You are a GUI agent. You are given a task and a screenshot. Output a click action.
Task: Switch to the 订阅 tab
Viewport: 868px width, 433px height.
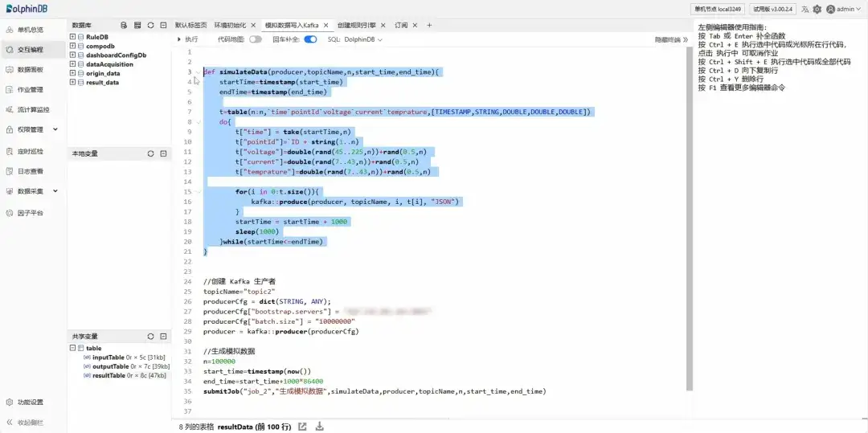click(x=401, y=26)
